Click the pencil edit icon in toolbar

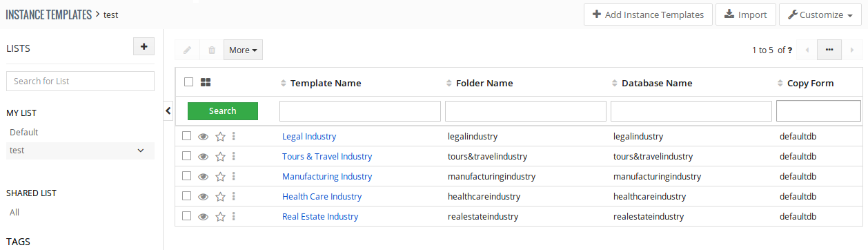(187, 50)
